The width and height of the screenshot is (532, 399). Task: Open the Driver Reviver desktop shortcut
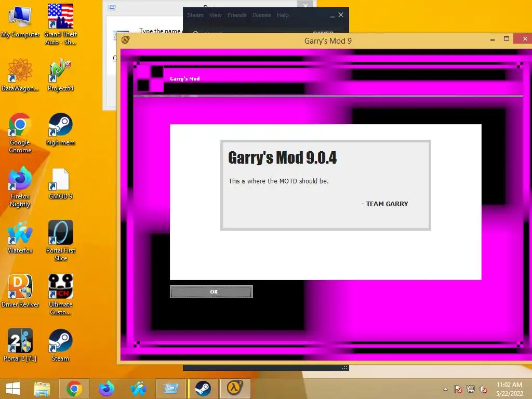point(20,291)
